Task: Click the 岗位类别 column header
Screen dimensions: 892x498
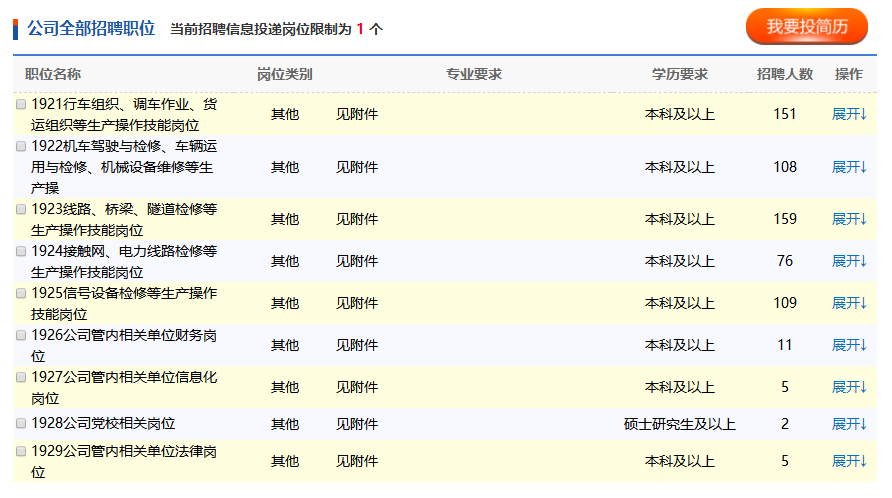Action: [x=284, y=74]
